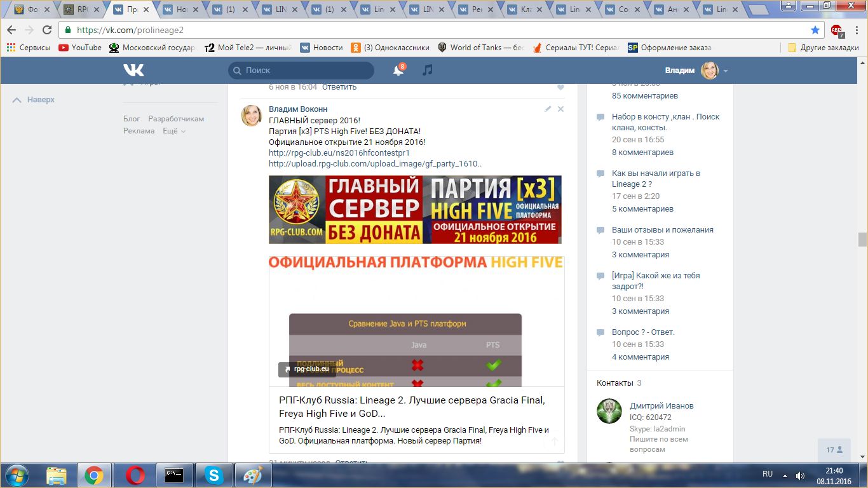Open the Windows Start menu
868x488 pixels.
16,475
